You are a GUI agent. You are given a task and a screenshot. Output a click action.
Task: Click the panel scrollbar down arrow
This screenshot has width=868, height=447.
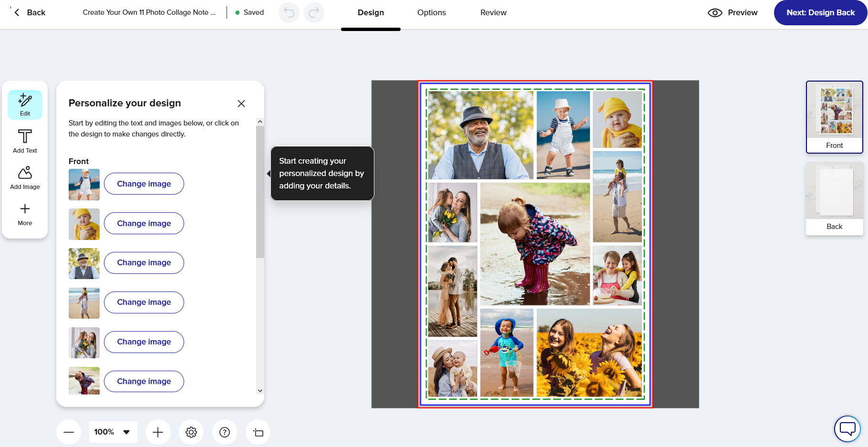pos(260,390)
